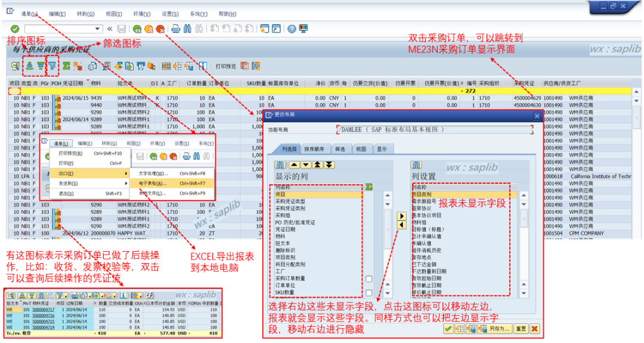The width and height of the screenshot is (644, 343).
Task: Click the details magnifier icon in list toolbar
Action: pos(15,66)
